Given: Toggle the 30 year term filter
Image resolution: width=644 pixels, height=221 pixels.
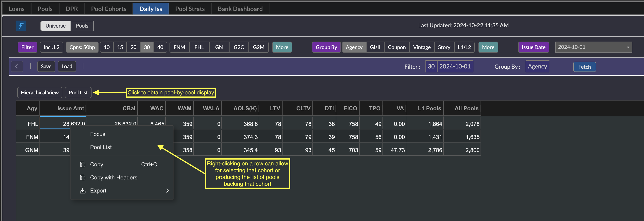Looking at the screenshot, I should point(147,47).
